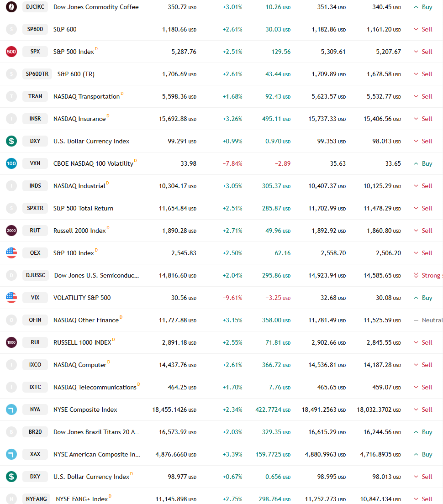The height and width of the screenshot is (504, 443).
Task: Open the DJCIKC ticker symbol
Action: [x=35, y=7]
